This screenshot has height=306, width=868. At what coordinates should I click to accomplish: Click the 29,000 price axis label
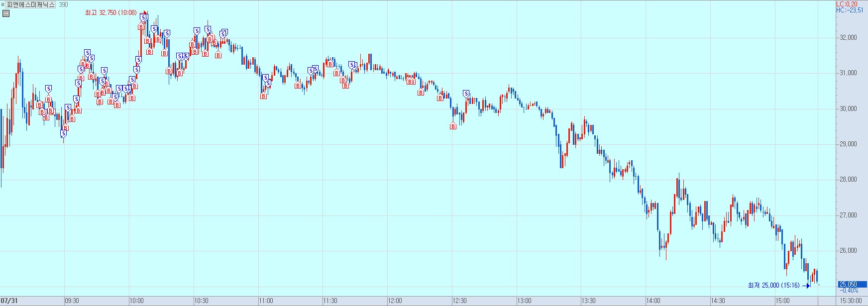pyautogui.click(x=848, y=144)
